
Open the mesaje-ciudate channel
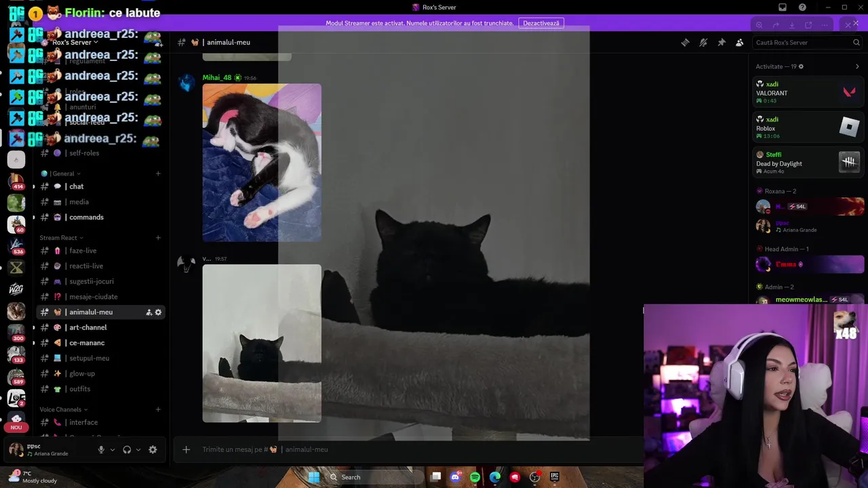(x=100, y=297)
